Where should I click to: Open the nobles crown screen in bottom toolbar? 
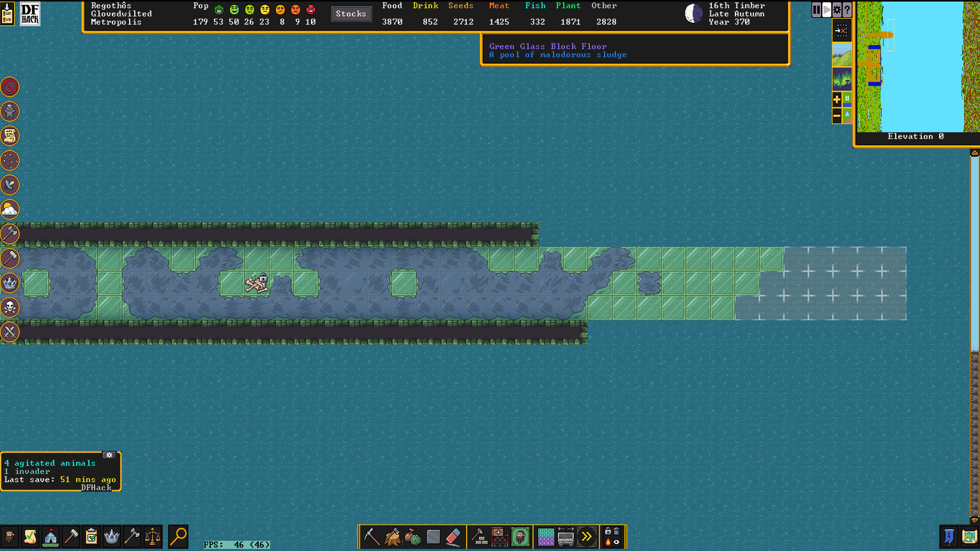click(112, 537)
